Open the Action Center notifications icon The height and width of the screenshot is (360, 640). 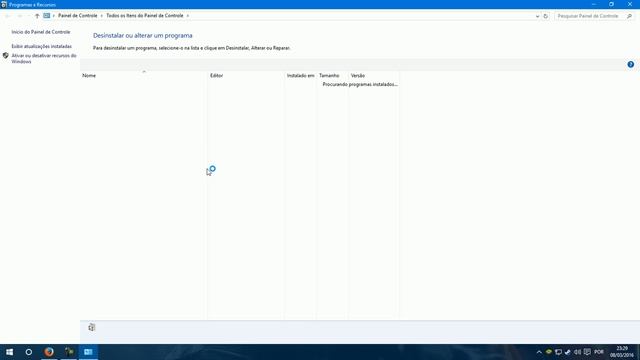tap(587, 352)
